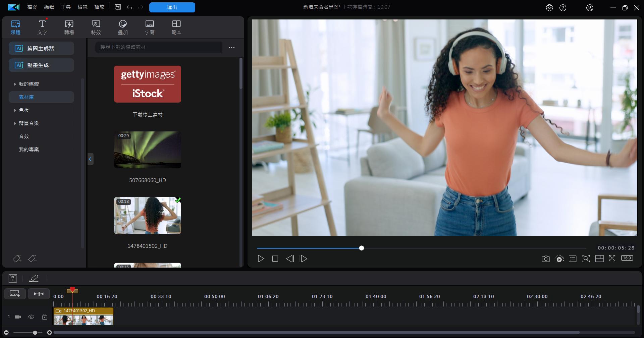Expand the 色板 tree node

[15, 110]
